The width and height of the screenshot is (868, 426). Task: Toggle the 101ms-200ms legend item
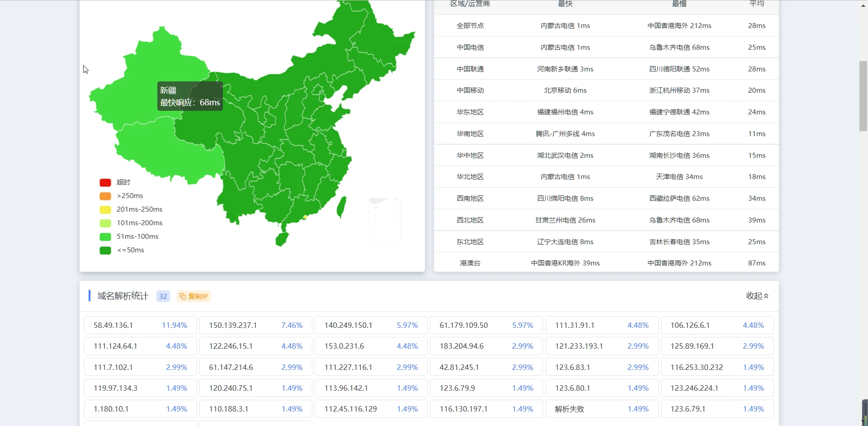coord(105,223)
